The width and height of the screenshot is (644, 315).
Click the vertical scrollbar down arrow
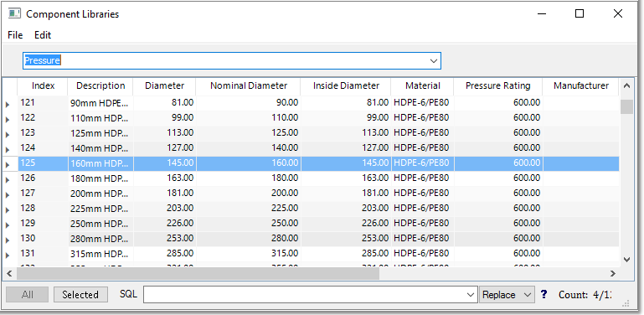(626, 259)
